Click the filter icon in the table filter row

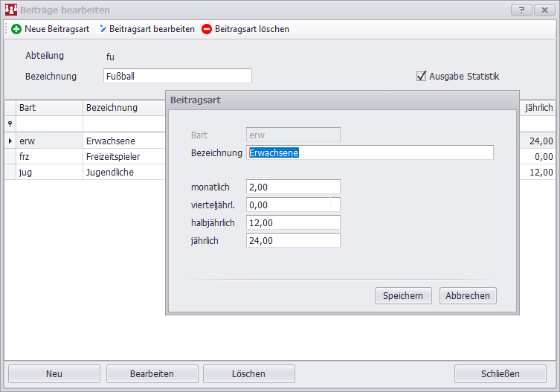[x=10, y=124]
